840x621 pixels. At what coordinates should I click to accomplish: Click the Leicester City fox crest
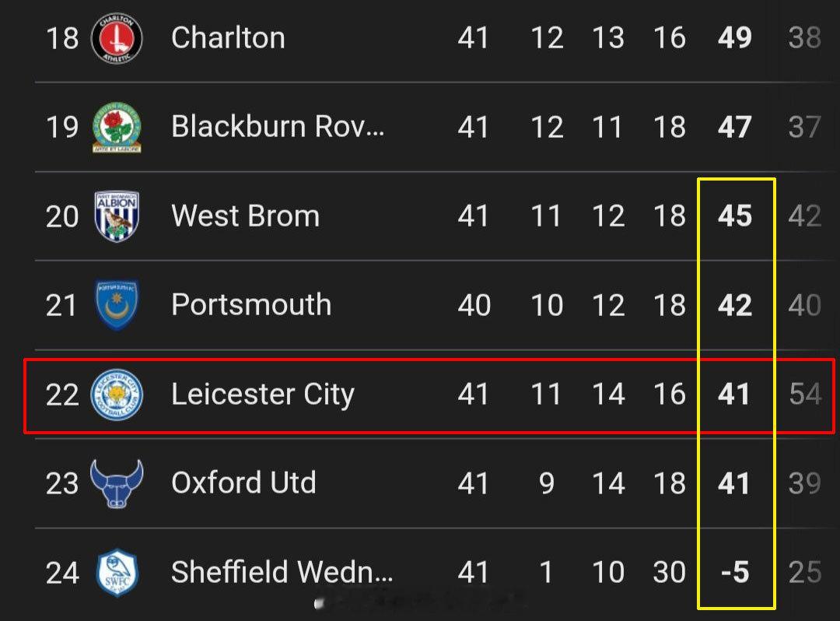(117, 394)
